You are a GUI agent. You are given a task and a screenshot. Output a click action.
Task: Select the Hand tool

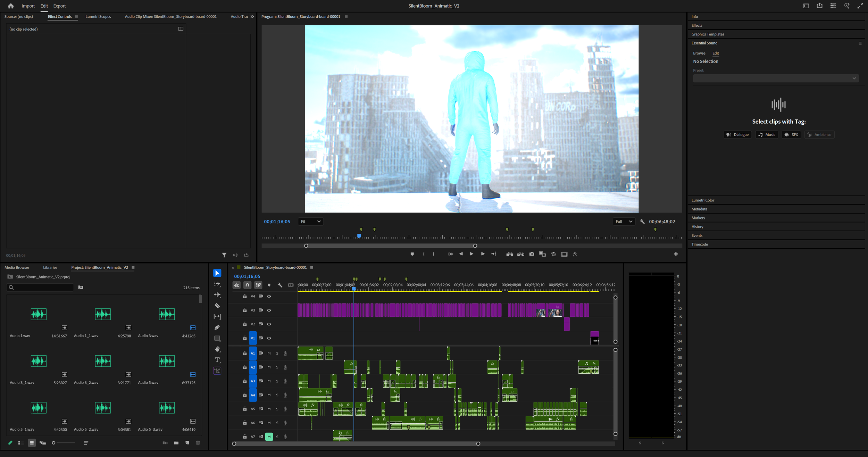[x=217, y=349]
